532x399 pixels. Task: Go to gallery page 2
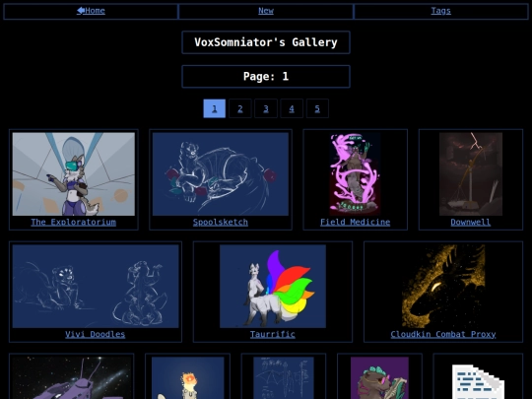[240, 108]
